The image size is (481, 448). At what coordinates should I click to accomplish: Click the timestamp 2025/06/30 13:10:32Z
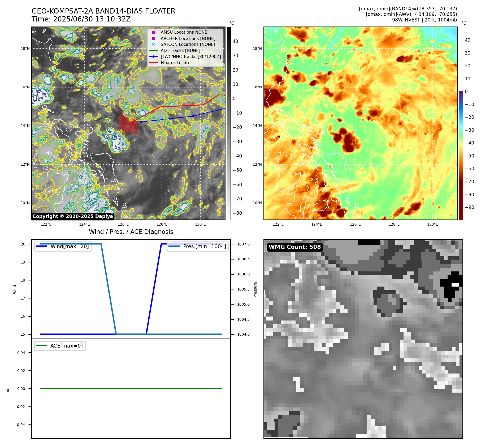[92, 19]
